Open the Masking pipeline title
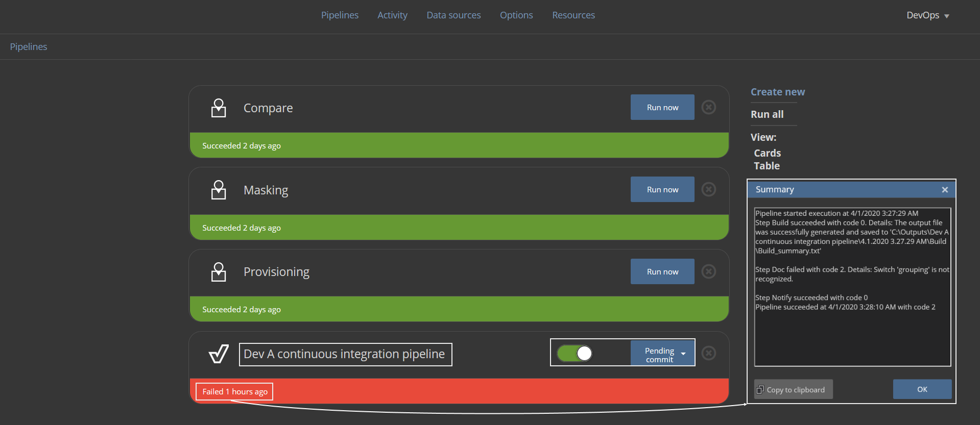980x425 pixels. (x=266, y=190)
